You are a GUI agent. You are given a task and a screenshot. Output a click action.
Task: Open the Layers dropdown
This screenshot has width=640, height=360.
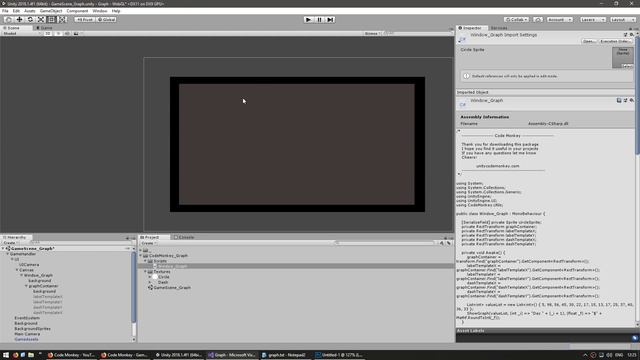click(x=593, y=20)
